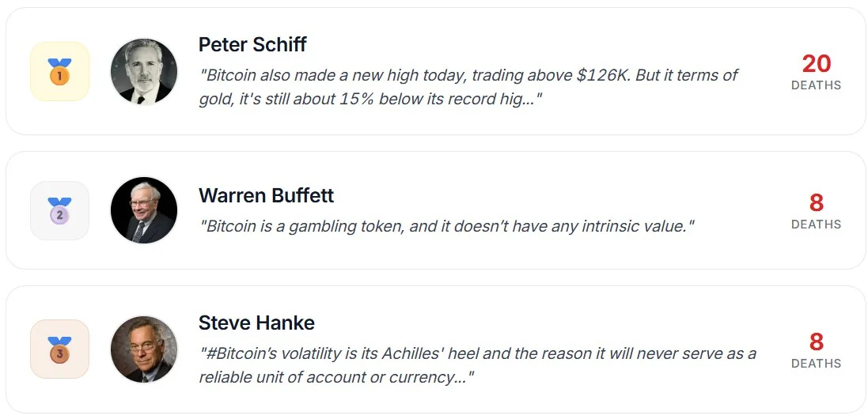Click the silver second-place medal icon

tap(59, 210)
